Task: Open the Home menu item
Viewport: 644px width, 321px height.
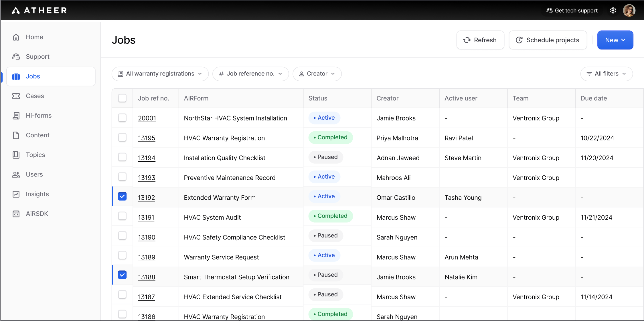Action: click(51, 37)
